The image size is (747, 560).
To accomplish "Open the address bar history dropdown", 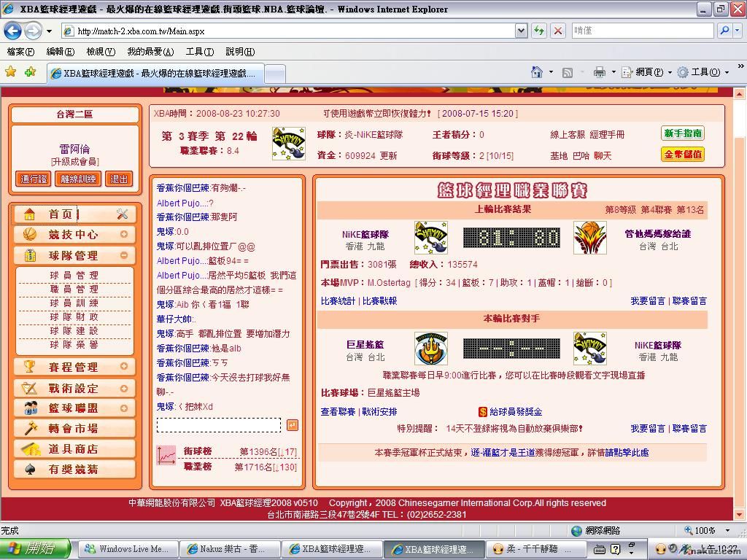I will pos(521,31).
